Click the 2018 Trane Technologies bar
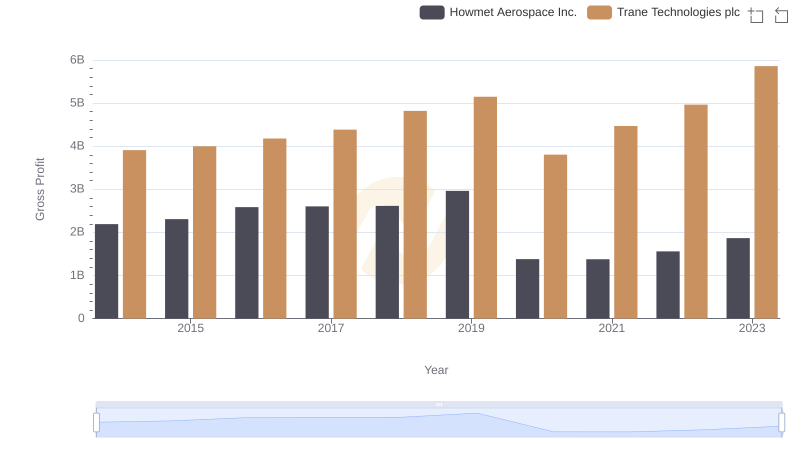 tap(415, 215)
